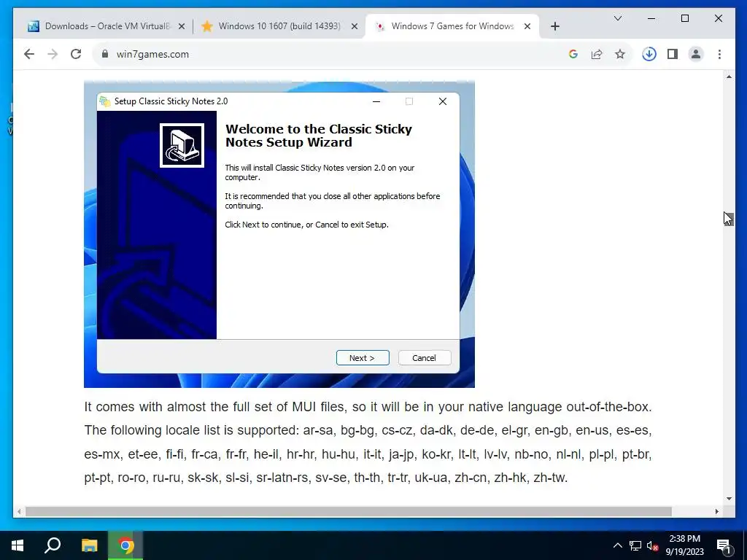Minimize the Chrome window
This screenshot has height=560, width=747.
coord(651,18)
